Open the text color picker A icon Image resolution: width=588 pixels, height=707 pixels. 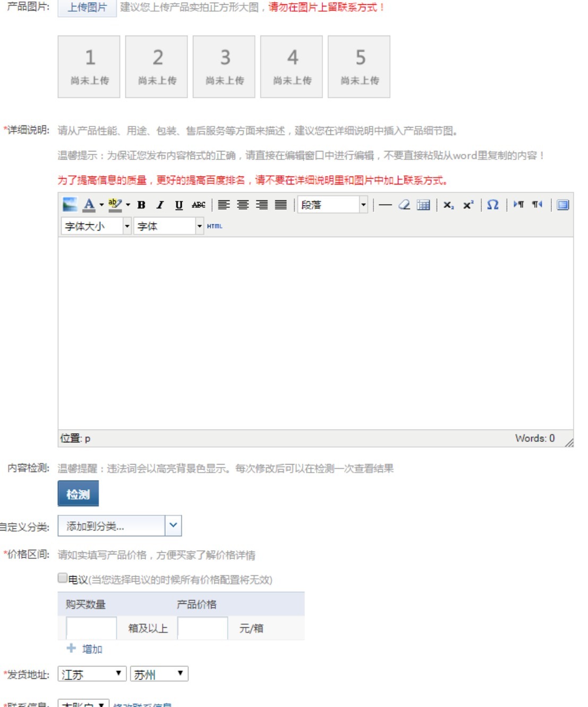coord(89,205)
